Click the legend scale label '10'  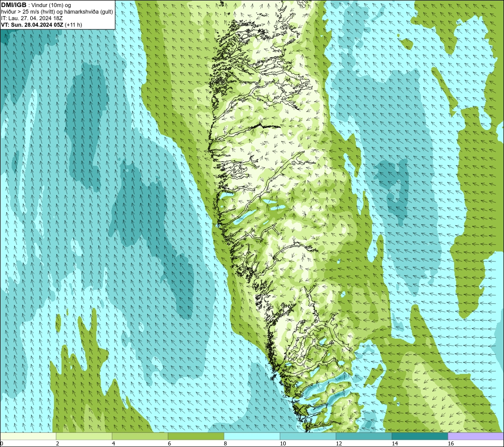pos(283,443)
